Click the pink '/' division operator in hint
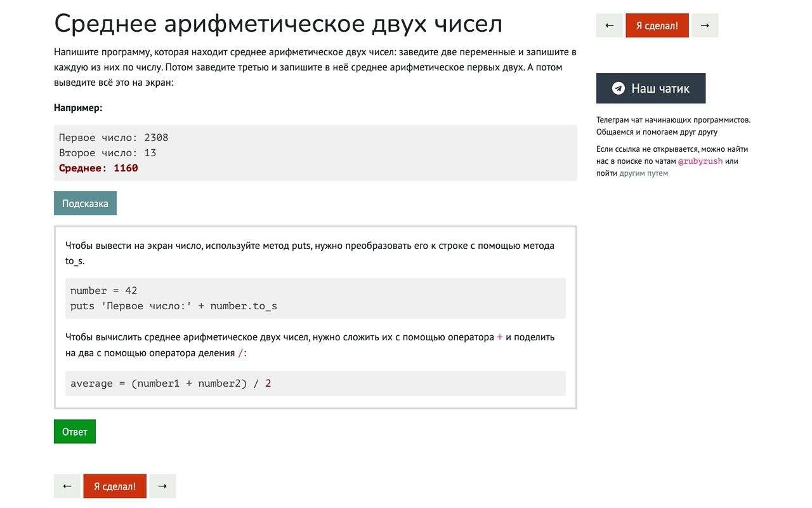The image size is (812, 508). pos(240,353)
